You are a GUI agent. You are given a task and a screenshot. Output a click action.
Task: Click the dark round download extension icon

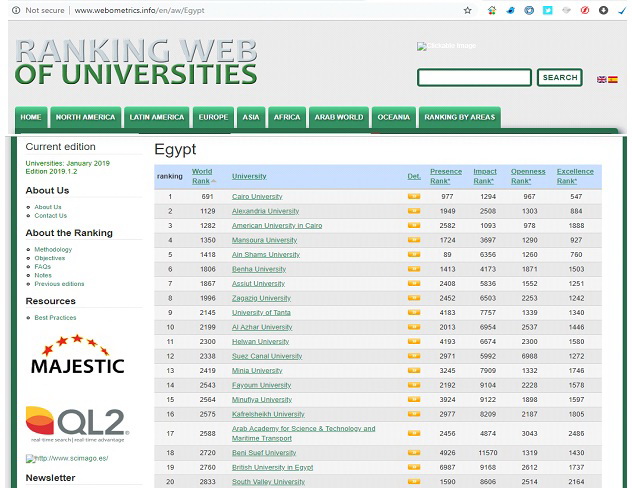[603, 10]
